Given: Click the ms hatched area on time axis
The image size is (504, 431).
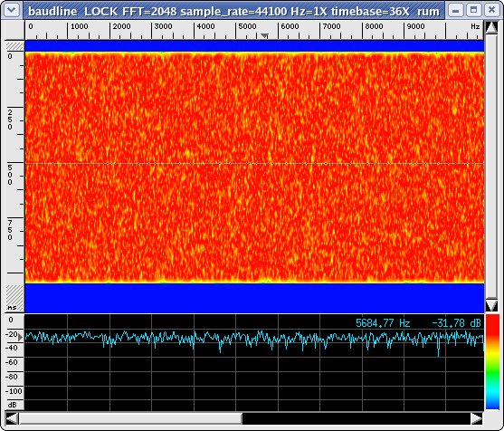Looking at the screenshot, I should click(x=14, y=298).
